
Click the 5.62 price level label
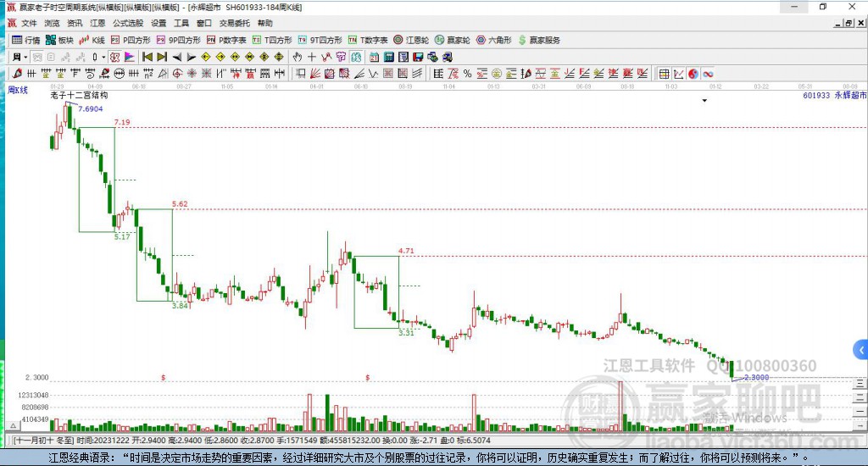[180, 203]
